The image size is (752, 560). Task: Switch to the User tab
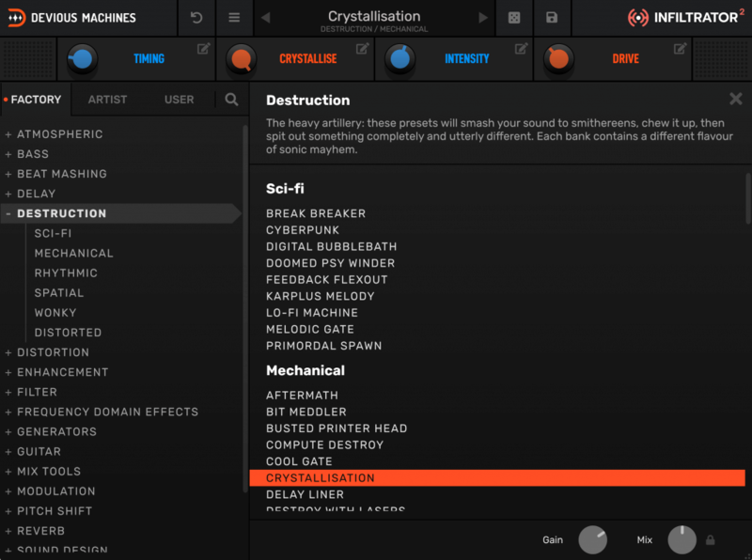(179, 99)
